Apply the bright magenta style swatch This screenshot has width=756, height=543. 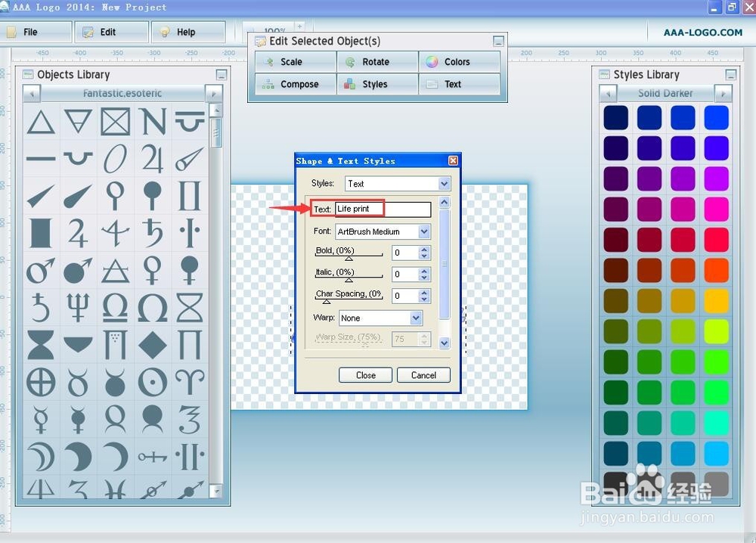pos(716,209)
